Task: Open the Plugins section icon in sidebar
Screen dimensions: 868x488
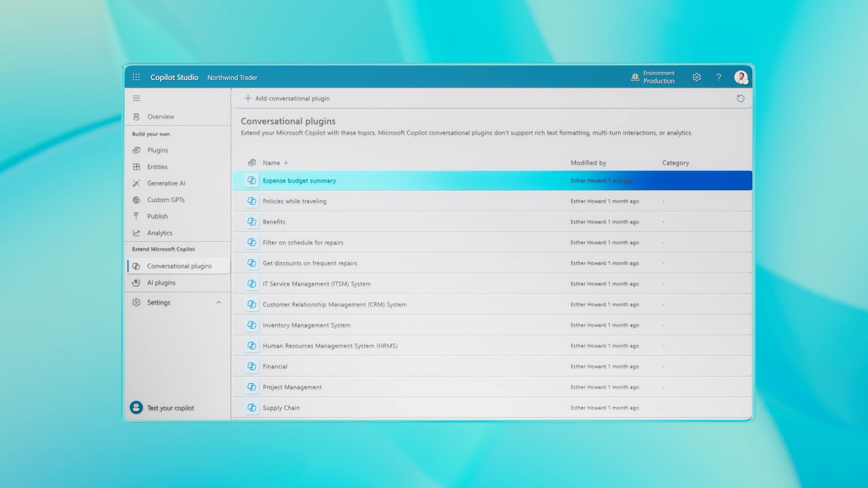Action: 137,150
